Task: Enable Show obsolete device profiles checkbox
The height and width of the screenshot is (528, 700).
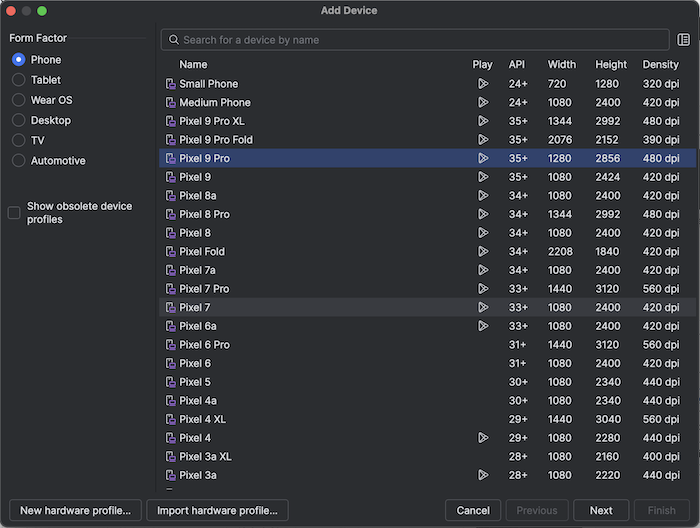Action: [14, 213]
